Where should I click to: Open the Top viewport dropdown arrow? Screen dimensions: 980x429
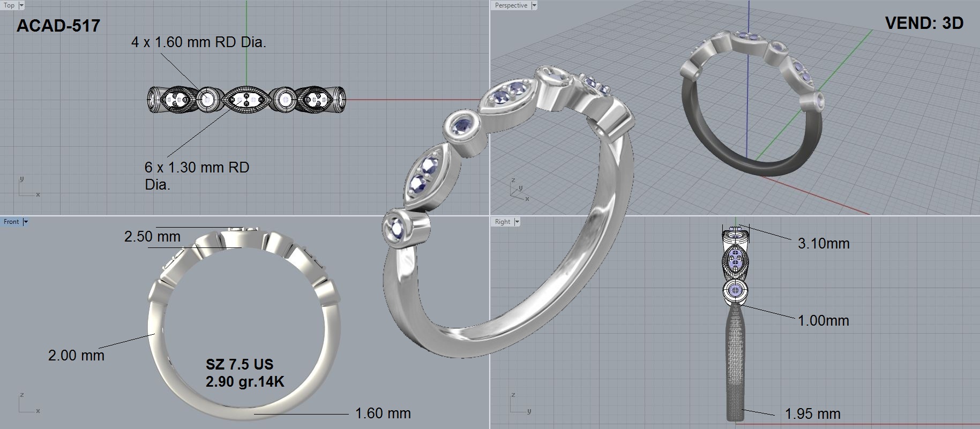coord(21,5)
